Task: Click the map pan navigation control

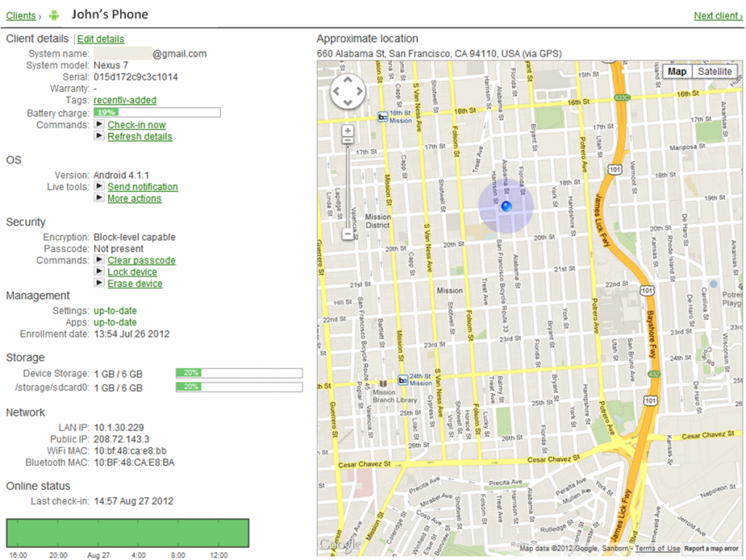Action: (349, 92)
